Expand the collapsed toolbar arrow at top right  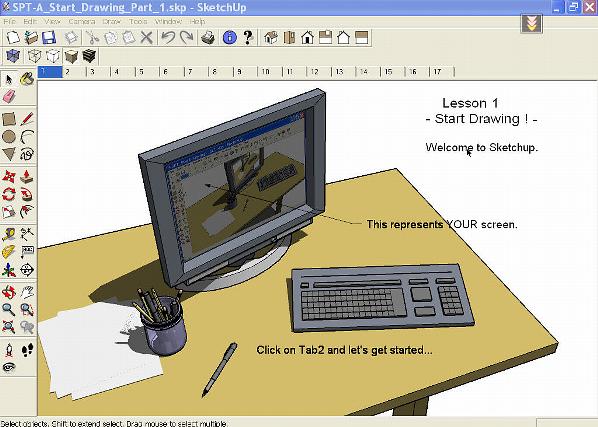pos(532,24)
